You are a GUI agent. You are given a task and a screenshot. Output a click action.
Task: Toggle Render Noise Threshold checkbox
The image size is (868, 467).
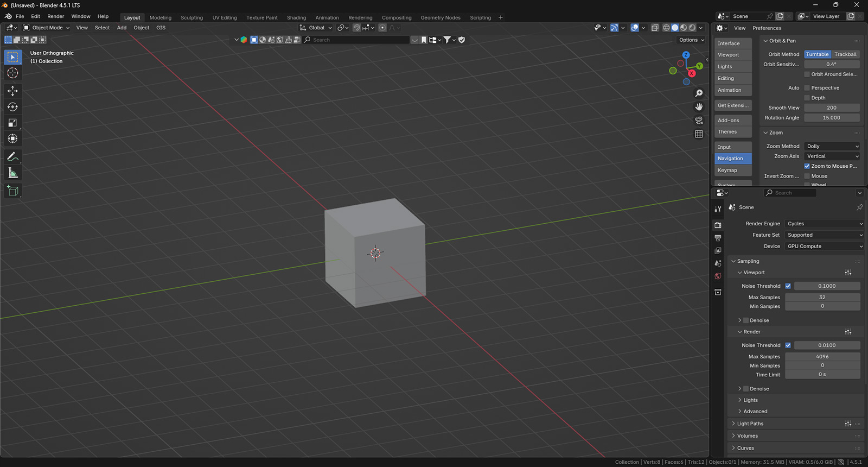(x=788, y=345)
